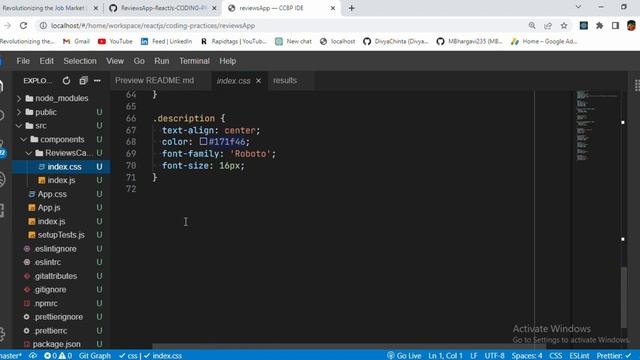Expand the public folder
Image resolution: width=640 pixels, height=360 pixels.
pyautogui.click(x=19, y=112)
